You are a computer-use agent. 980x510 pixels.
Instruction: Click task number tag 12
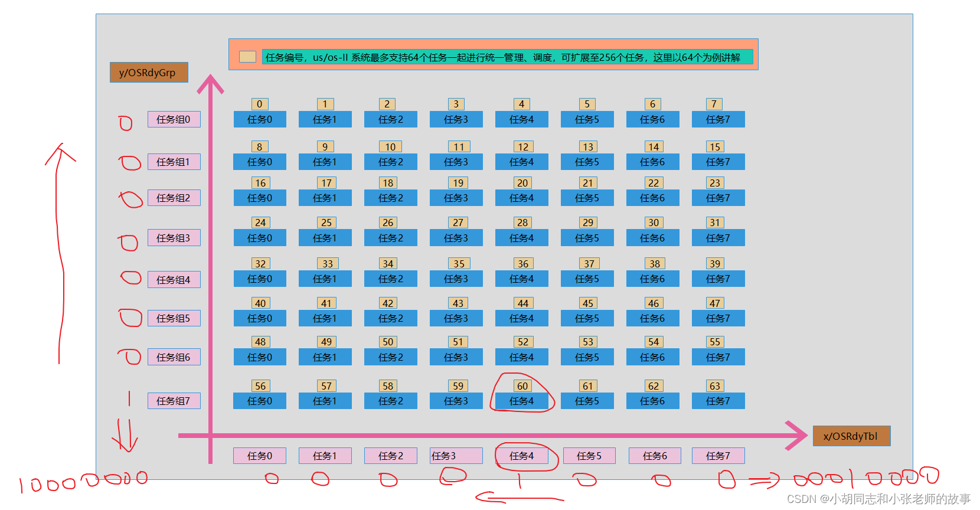[x=523, y=146]
